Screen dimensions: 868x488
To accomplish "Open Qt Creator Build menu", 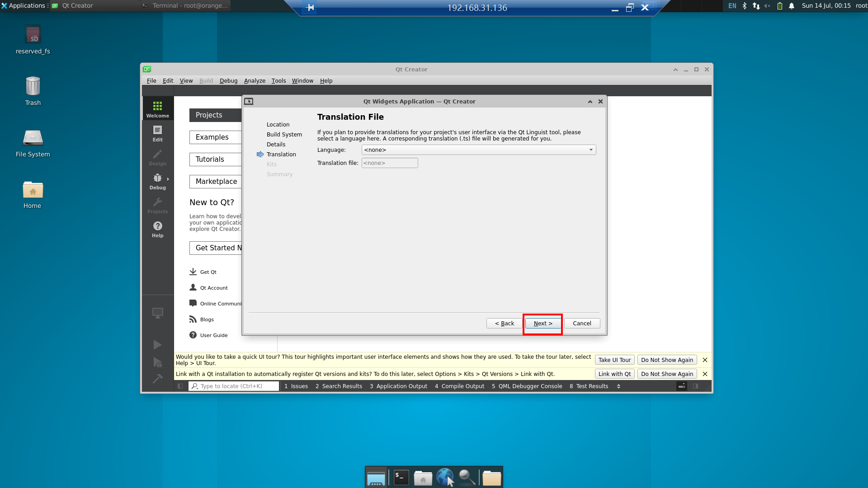I will pyautogui.click(x=206, y=80).
